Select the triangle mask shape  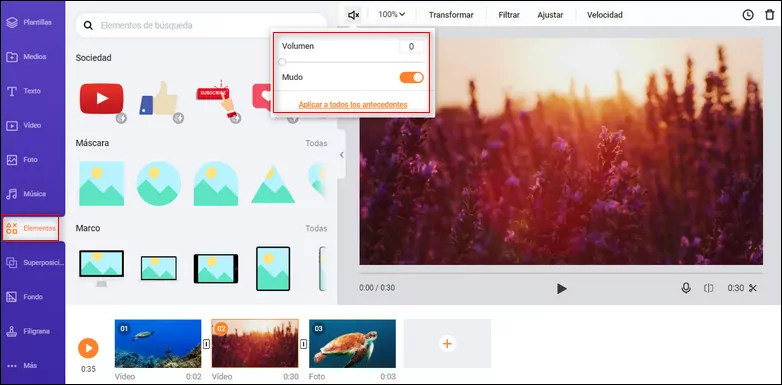(273, 184)
